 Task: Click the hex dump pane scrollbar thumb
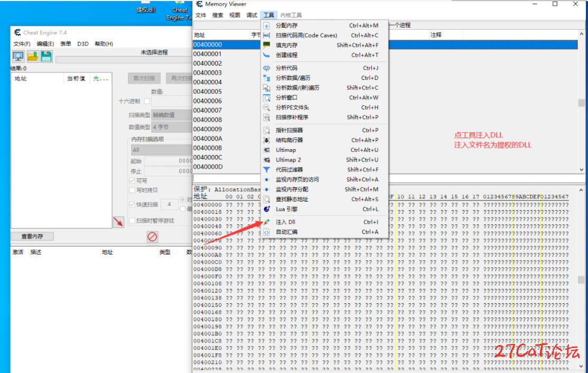[x=581, y=280]
